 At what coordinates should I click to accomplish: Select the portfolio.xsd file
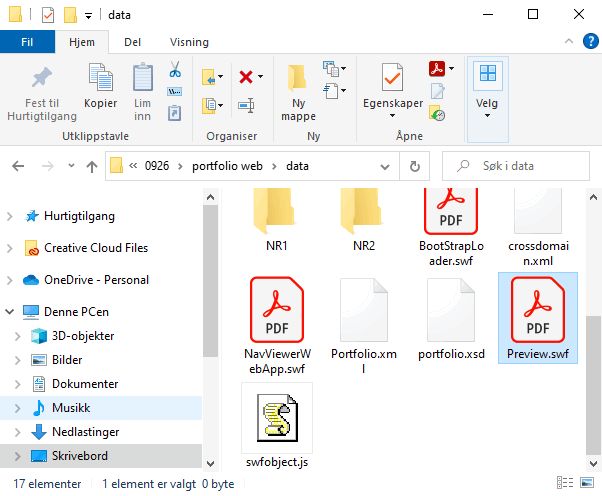pyautogui.click(x=451, y=318)
